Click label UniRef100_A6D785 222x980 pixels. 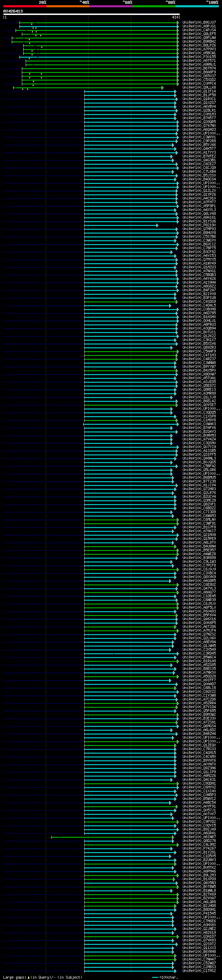pos(199,313)
